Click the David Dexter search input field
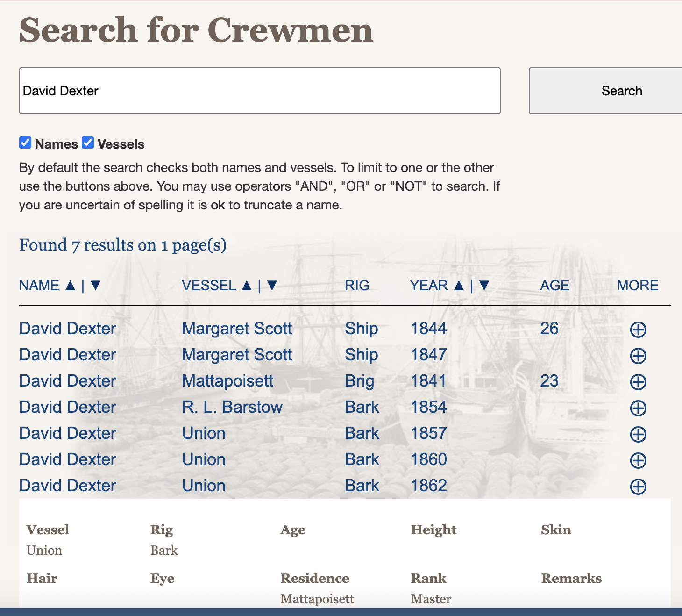The height and width of the screenshot is (616, 682). point(260,91)
